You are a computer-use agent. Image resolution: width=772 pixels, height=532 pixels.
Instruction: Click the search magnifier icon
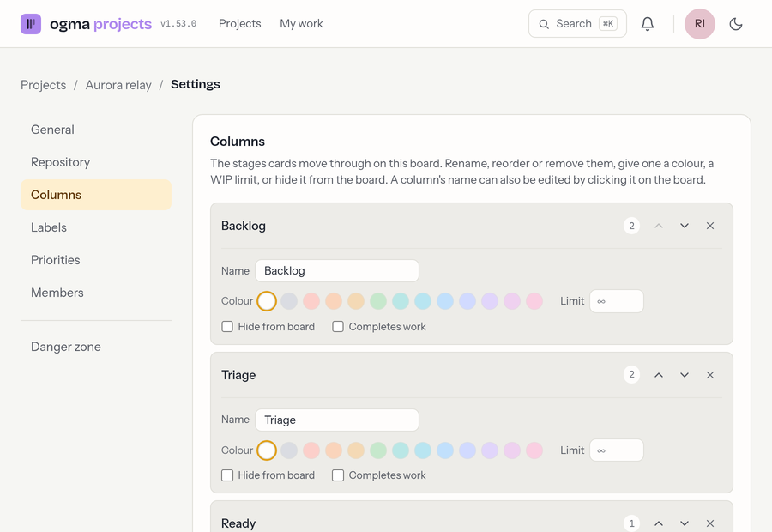pyautogui.click(x=544, y=24)
